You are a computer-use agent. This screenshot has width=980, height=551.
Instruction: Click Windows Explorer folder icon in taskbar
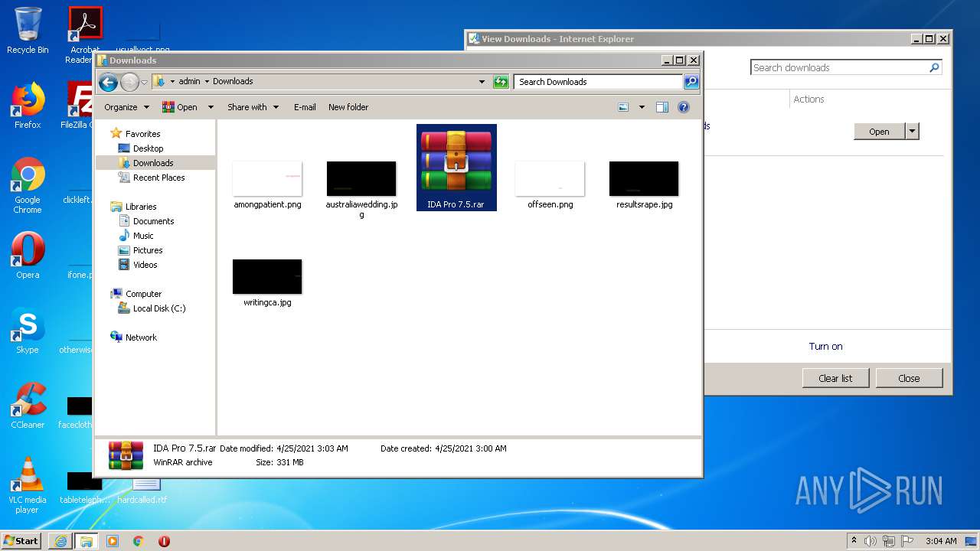[x=87, y=541]
